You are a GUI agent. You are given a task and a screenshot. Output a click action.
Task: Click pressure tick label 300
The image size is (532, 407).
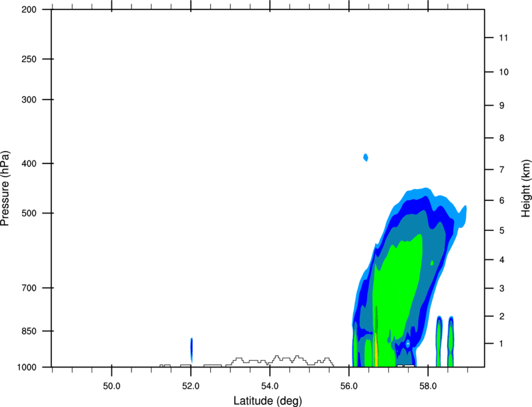(x=29, y=100)
